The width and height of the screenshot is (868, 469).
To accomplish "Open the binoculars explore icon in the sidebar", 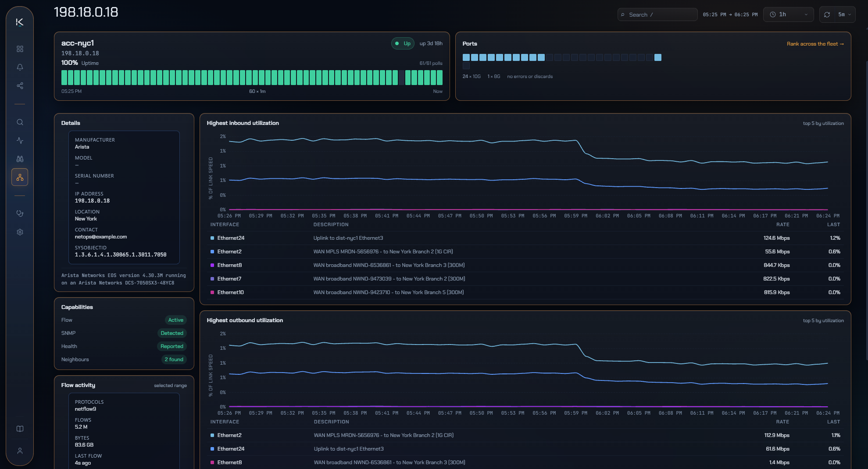I will pos(20,159).
